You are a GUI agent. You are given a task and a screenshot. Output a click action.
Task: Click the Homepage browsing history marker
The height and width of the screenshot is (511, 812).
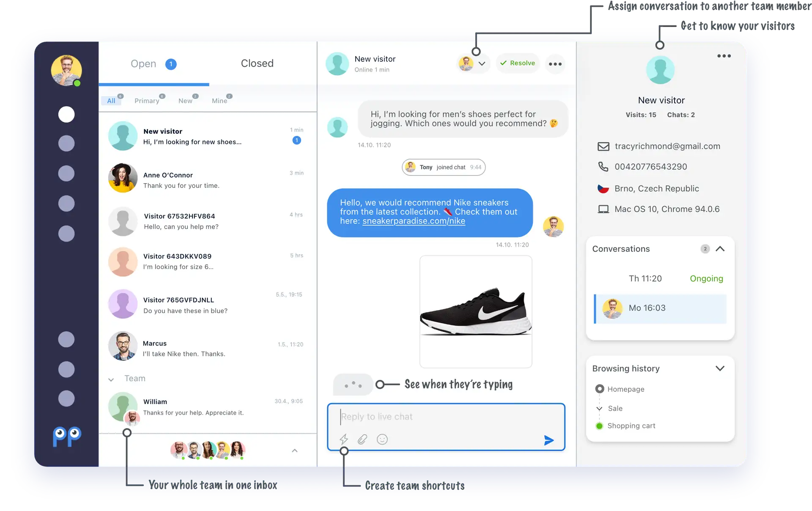(x=599, y=389)
